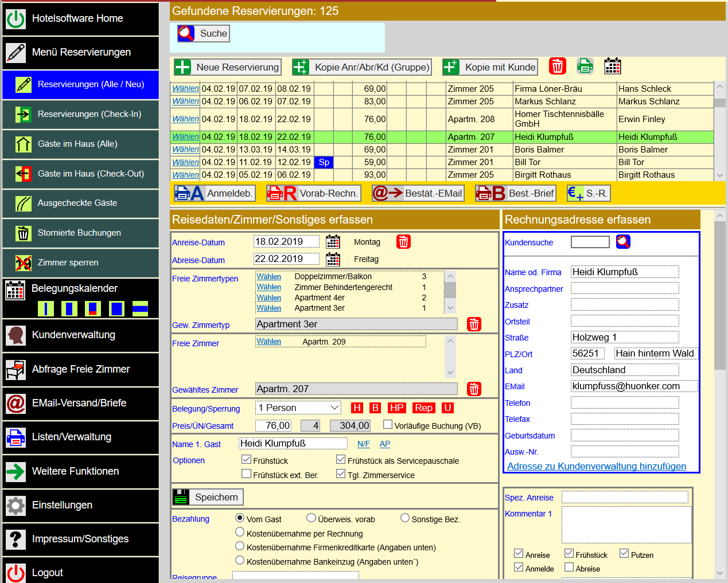The image size is (728, 583).
Task: Open search with the Suche magnifier icon
Action: (186, 33)
